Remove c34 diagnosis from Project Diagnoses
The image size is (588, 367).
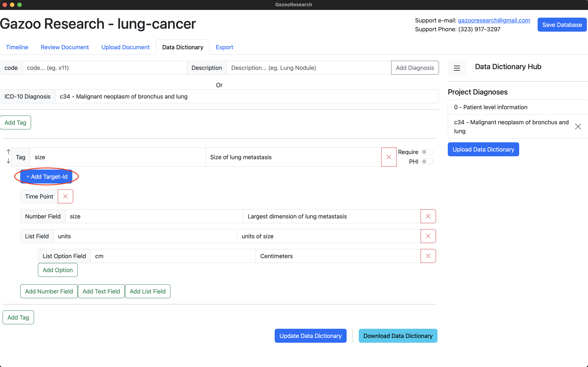click(x=578, y=127)
